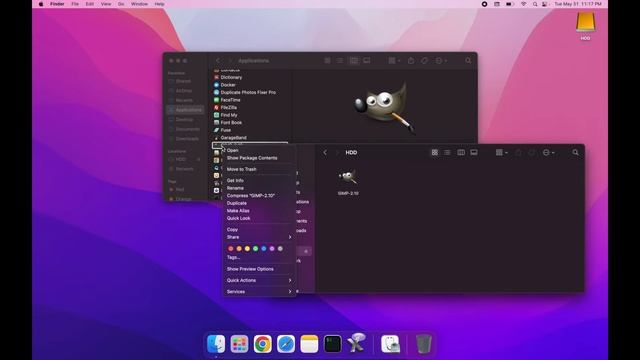Open the Group By dropdown in HDD window
This screenshot has width=640, height=360.
[501, 153]
